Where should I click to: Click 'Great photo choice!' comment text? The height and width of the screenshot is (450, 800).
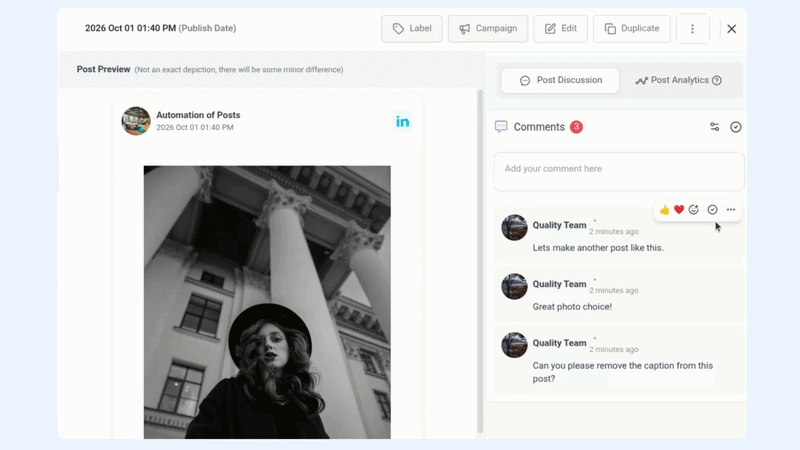[x=572, y=307]
